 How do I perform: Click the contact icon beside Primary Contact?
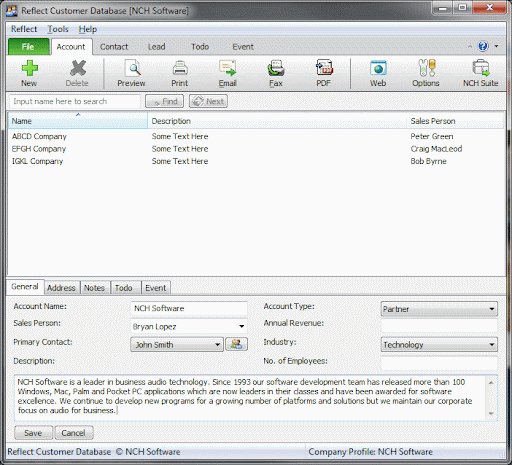[236, 344]
